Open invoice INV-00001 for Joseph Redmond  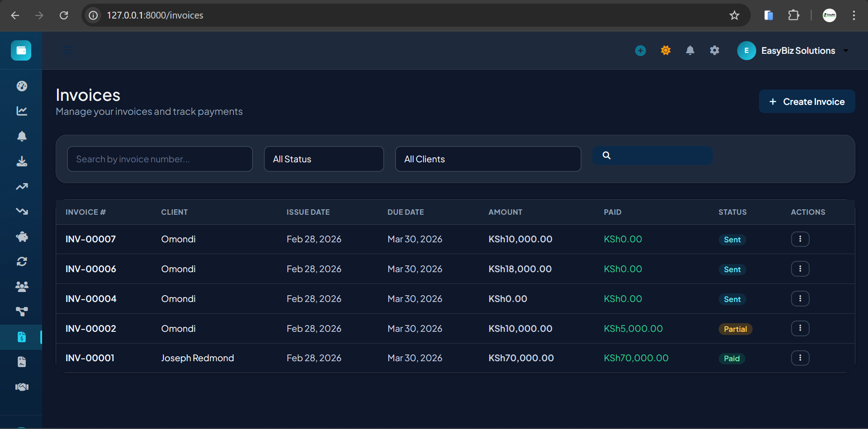pos(90,358)
